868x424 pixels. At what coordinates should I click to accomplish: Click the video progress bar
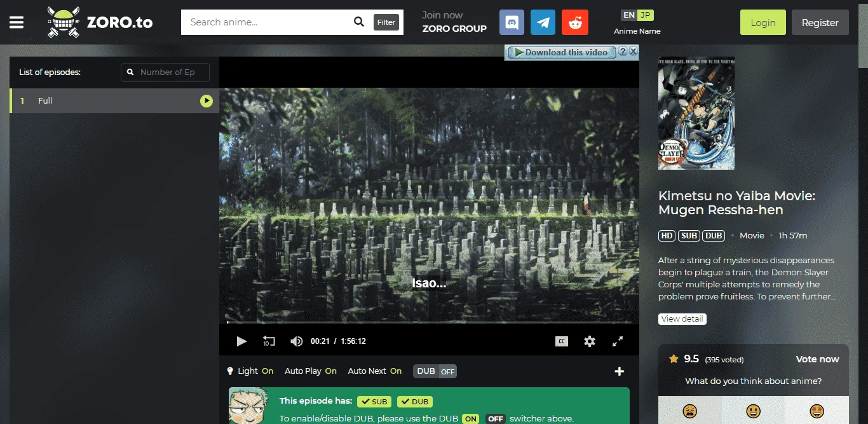tap(429, 322)
